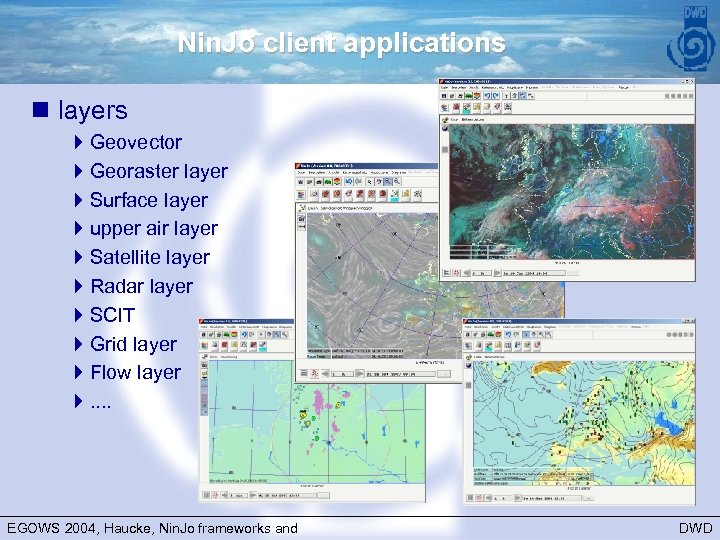Toggle the cyan-highlighted layer icon in the grid map window
The width and height of the screenshot is (720, 540).
[x=488, y=346]
